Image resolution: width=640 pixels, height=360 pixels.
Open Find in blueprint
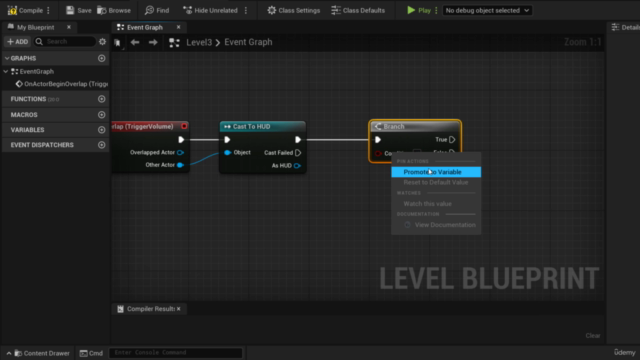coord(157,10)
